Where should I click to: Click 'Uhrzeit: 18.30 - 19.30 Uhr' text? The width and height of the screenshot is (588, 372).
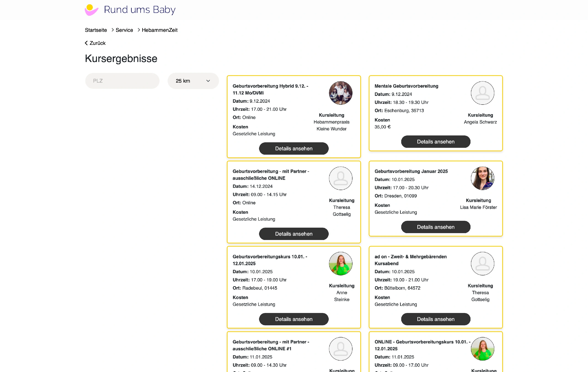pos(401,102)
